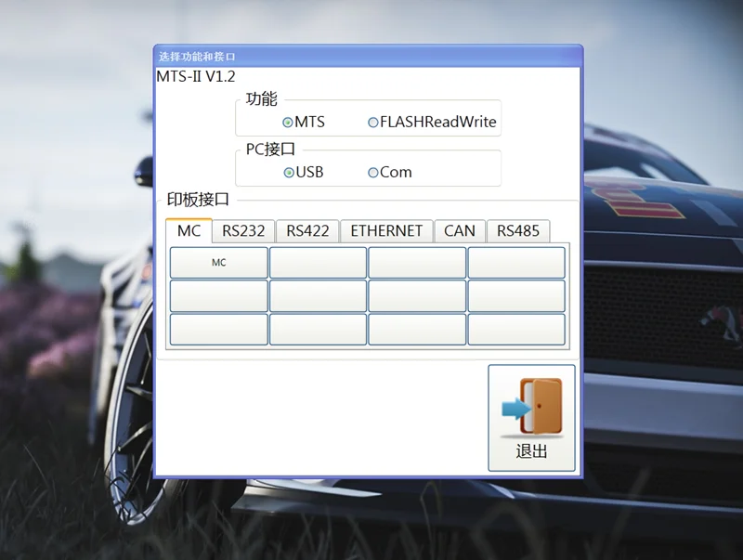The image size is (743, 560).
Task: Click the MC board interface button
Action: pyautogui.click(x=219, y=263)
